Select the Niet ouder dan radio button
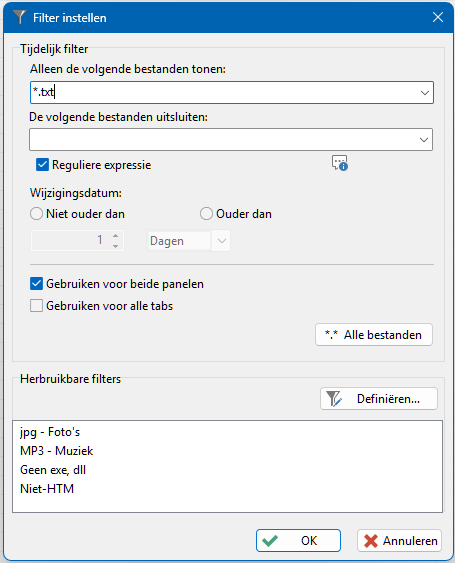This screenshot has width=455, height=563. click(36, 214)
